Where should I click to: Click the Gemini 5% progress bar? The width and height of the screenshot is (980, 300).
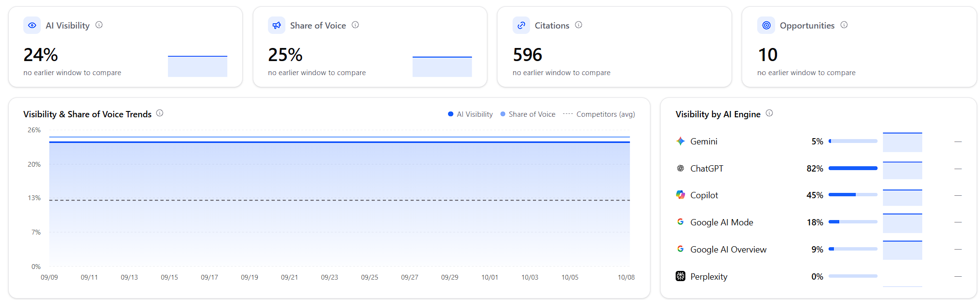[853, 141]
